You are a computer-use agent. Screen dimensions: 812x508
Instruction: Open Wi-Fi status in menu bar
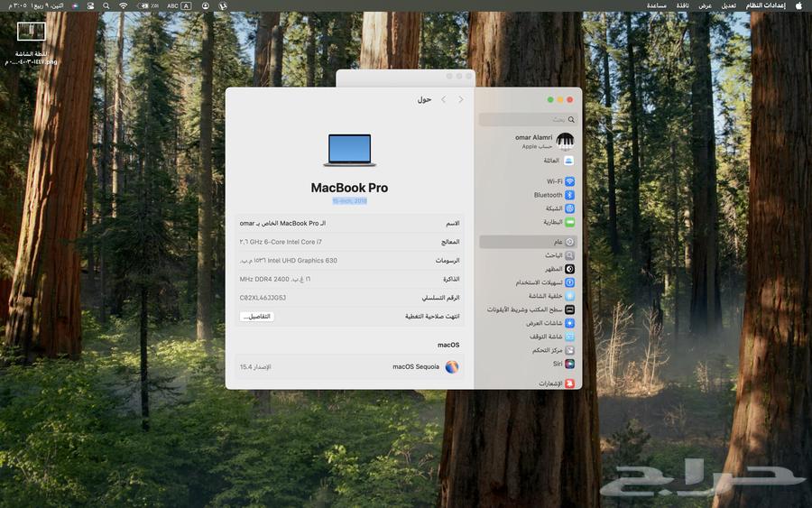(123, 5)
